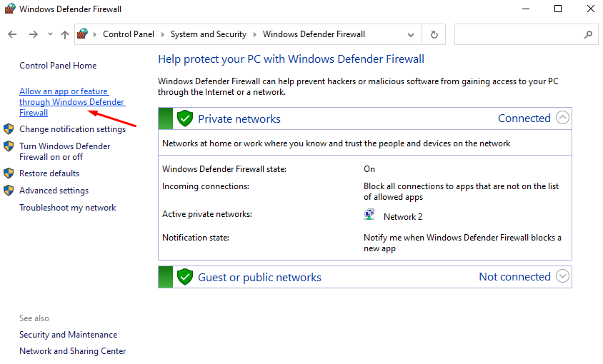Click the green shield beside Guest or public networks
Image resolution: width=603 pixels, height=364 pixels.
click(x=185, y=277)
